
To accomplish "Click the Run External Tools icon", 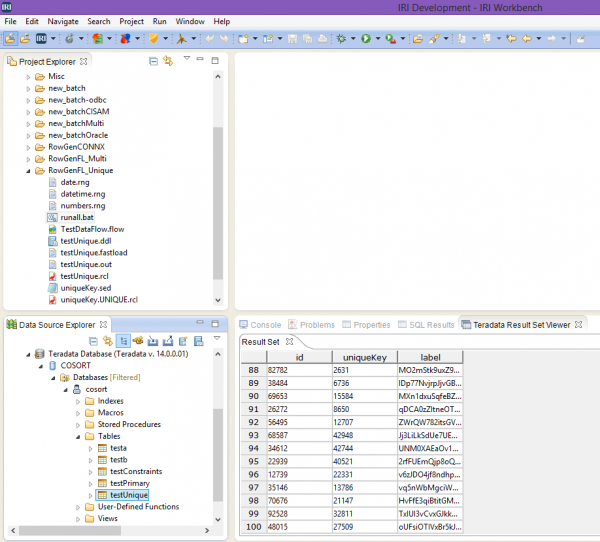I will [x=390, y=38].
